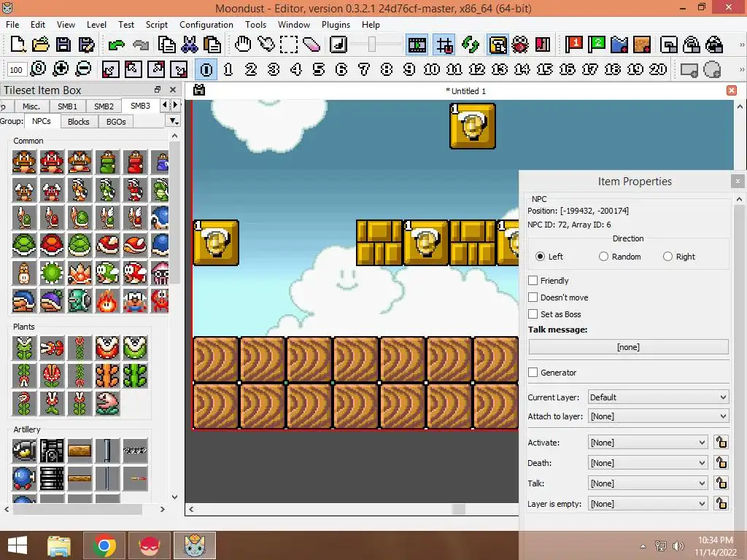Viewport: 747px width, 560px height.
Task: Cut selection with scissors icon
Action: pyautogui.click(x=189, y=44)
